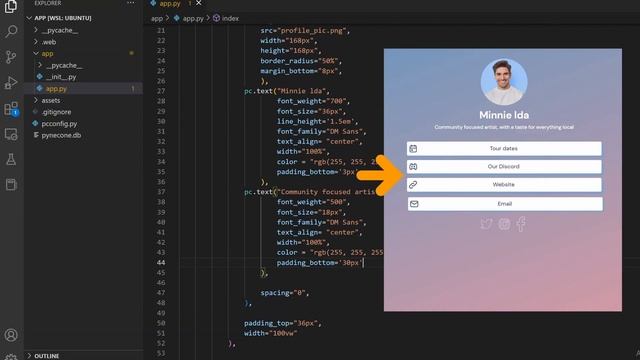Screen dimensions: 640x360
Task: Click line number 37 in the gutter
Action: point(161,192)
